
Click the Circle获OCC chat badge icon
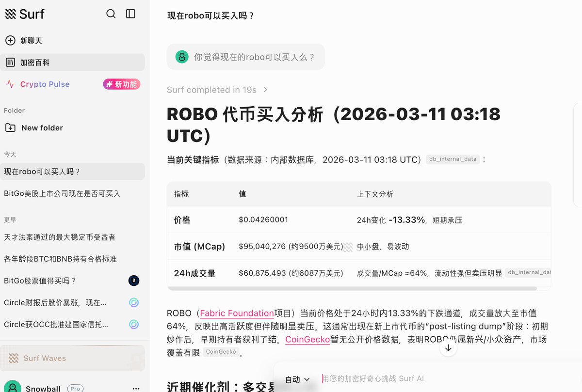pos(134,324)
